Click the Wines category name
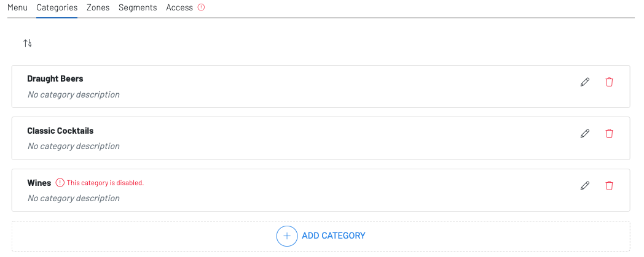 [x=39, y=183]
